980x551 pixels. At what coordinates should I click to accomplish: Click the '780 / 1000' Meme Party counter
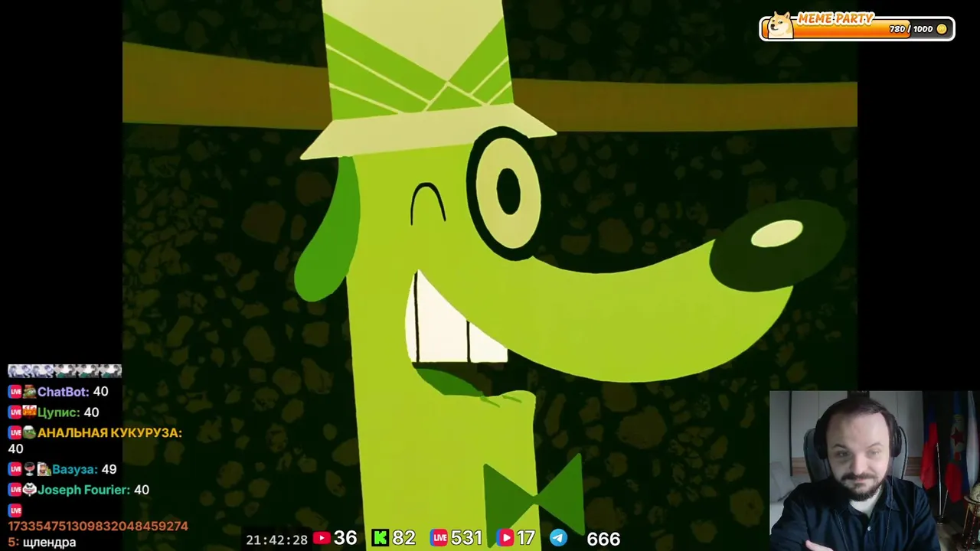[x=911, y=29]
